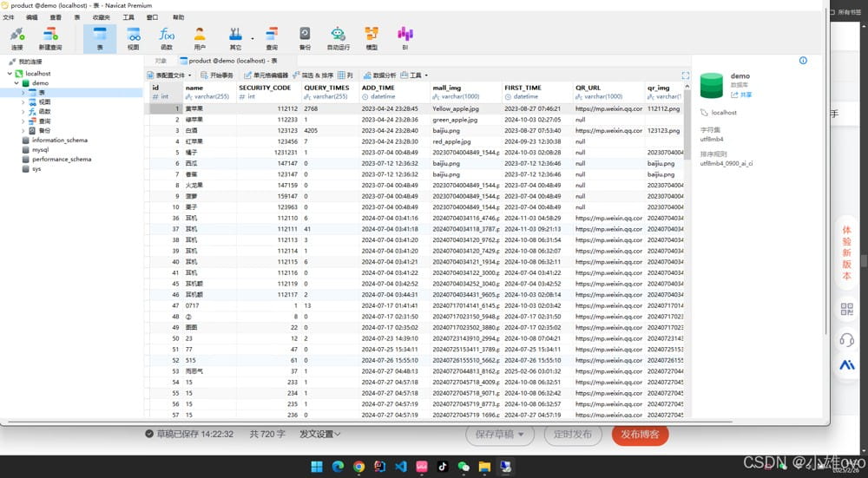Screen dimensions: 868x478
Task: Click the 模型 (Model) toolbar icon
Action: point(372,37)
